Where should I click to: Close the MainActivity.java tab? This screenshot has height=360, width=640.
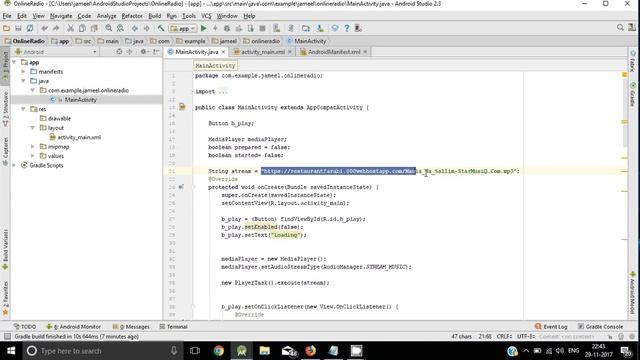point(223,52)
